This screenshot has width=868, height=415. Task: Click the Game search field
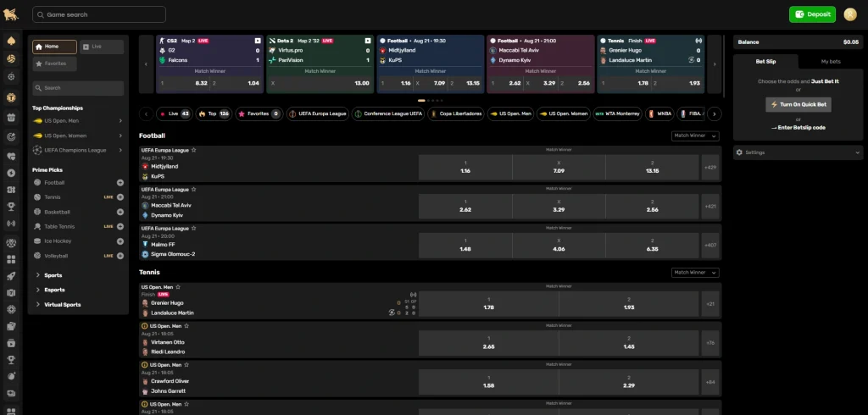pyautogui.click(x=99, y=14)
